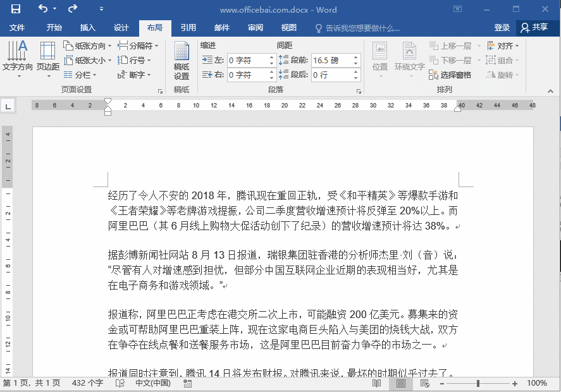
Task: Click the macro recording status bar icon
Action: tap(187, 383)
